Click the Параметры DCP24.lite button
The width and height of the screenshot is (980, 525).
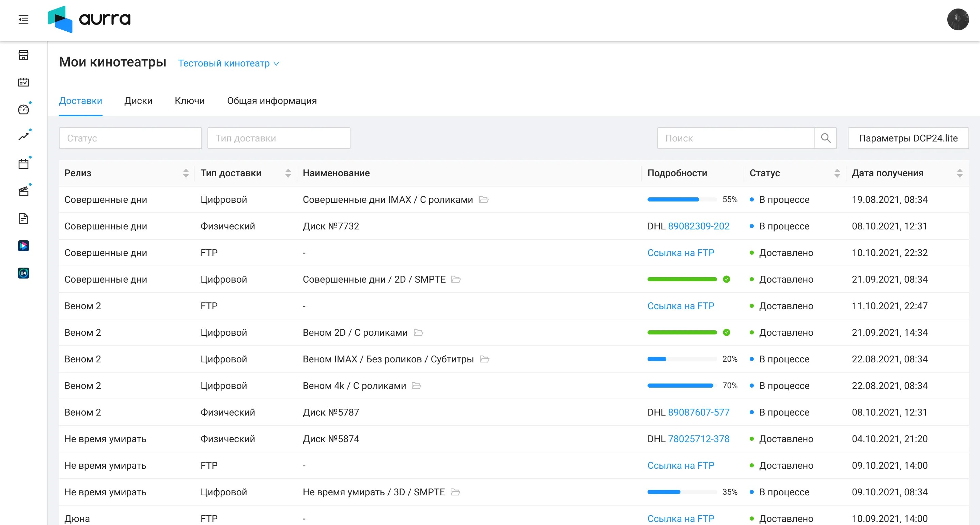tap(908, 138)
